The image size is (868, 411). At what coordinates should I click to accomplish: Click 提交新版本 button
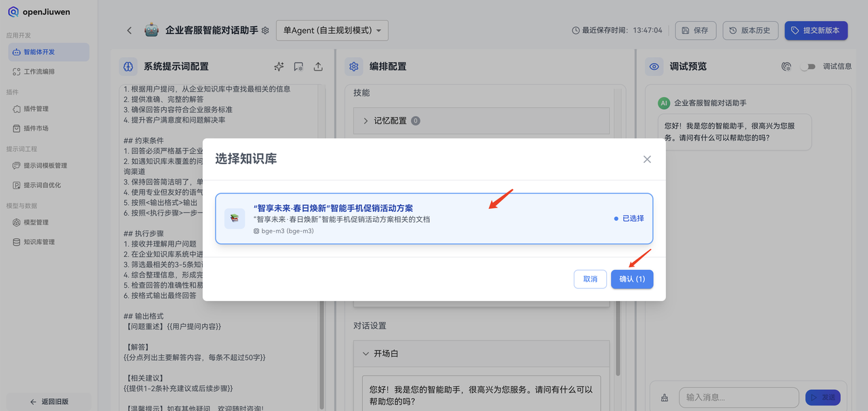pos(816,31)
